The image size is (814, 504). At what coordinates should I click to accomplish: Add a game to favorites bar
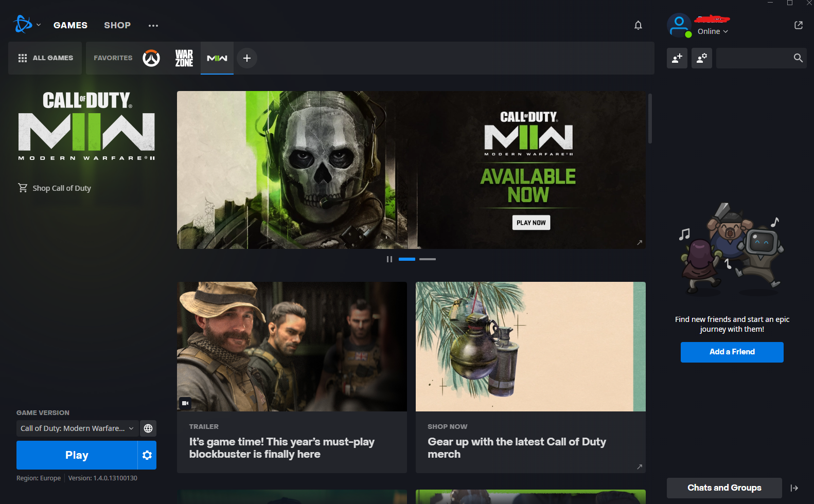coord(247,58)
